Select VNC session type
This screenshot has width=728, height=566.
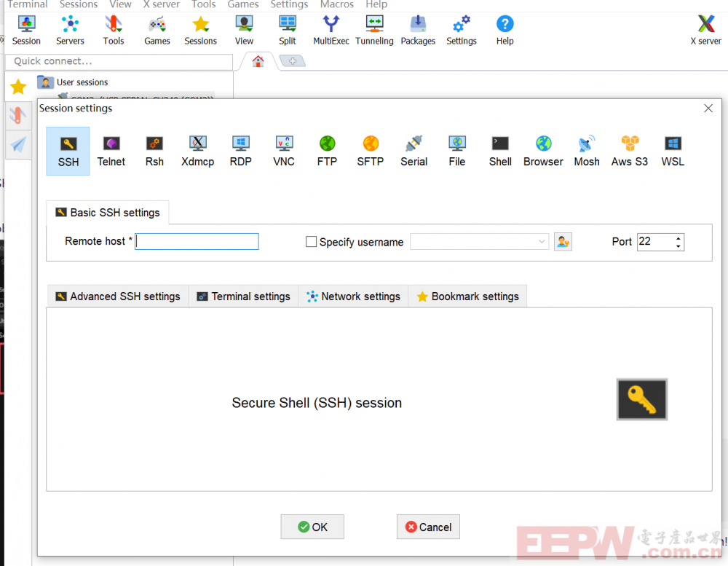284,151
